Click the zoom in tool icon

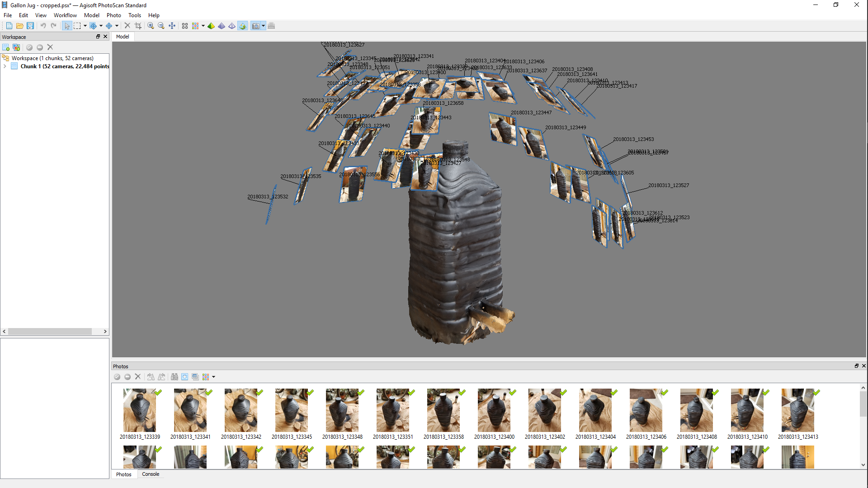click(151, 26)
